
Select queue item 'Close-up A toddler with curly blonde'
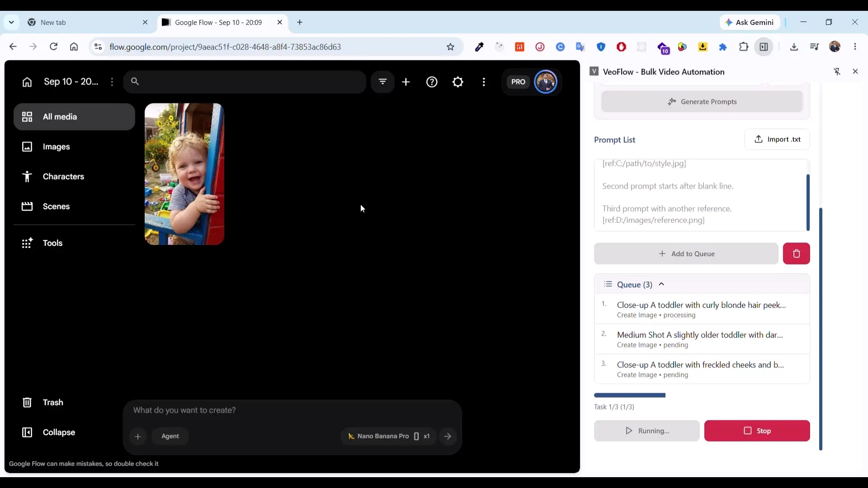[702, 309]
